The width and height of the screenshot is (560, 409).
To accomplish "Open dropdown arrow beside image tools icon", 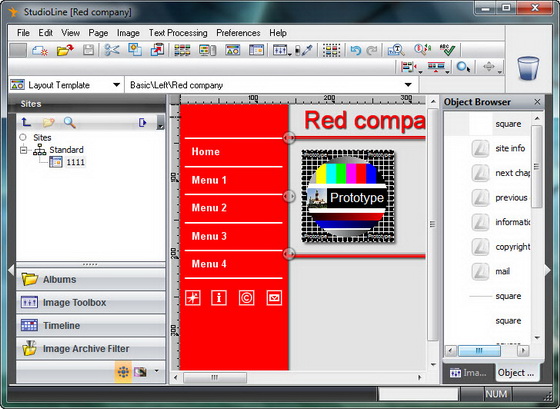I will [x=289, y=54].
